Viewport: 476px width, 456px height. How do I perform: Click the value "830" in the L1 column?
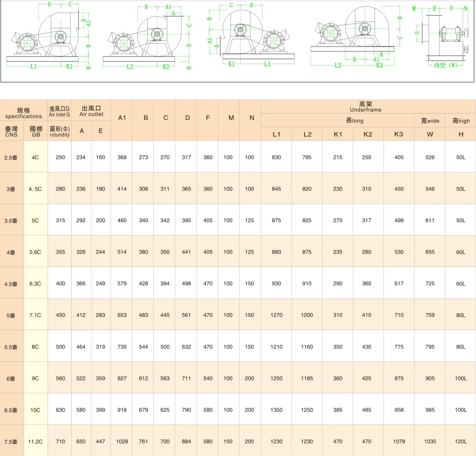276,157
